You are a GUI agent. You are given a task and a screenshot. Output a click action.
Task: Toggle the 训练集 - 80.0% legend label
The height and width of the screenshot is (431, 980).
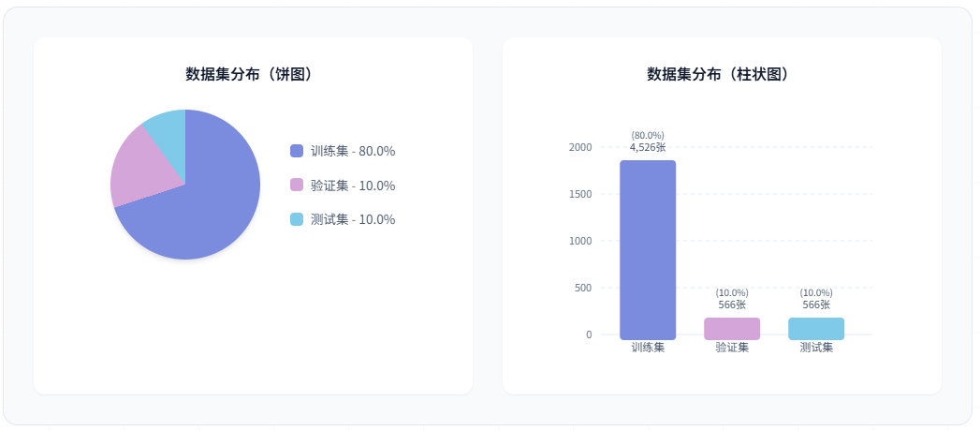point(353,151)
